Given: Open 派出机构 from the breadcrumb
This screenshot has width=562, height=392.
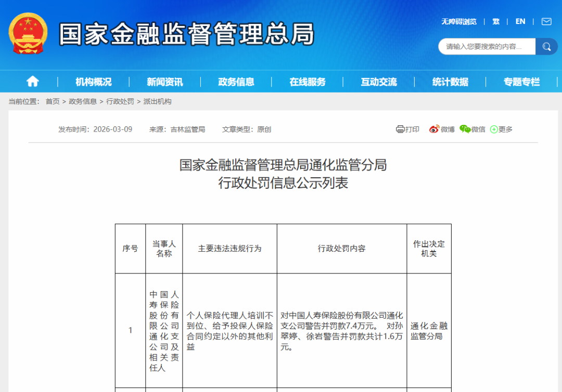Looking at the screenshot, I should pyautogui.click(x=159, y=102).
